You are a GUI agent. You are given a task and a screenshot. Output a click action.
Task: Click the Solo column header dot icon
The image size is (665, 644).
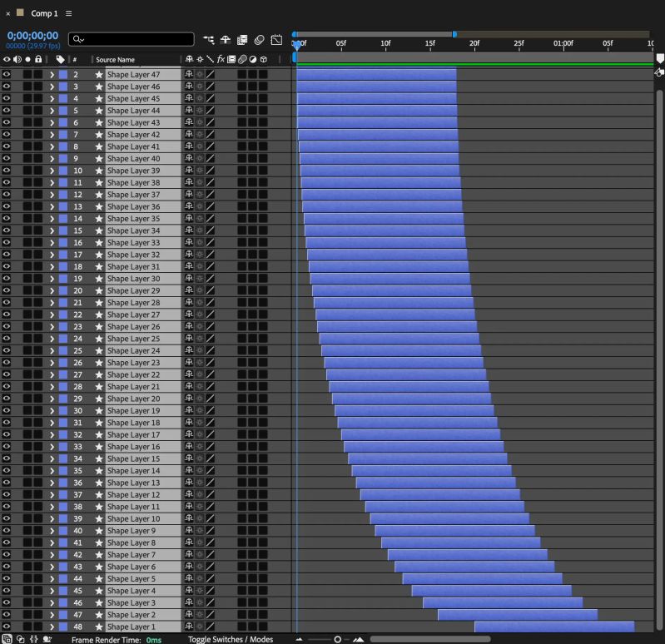(x=28, y=59)
